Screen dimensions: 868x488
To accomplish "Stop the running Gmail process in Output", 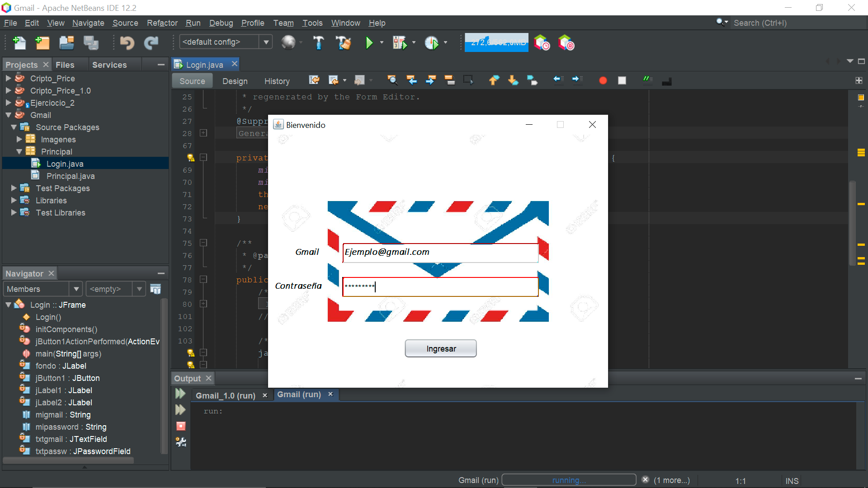I will click(x=181, y=426).
